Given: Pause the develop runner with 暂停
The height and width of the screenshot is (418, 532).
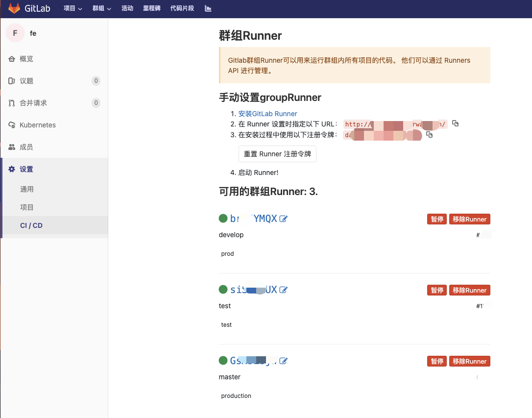Looking at the screenshot, I should pyautogui.click(x=437, y=219).
